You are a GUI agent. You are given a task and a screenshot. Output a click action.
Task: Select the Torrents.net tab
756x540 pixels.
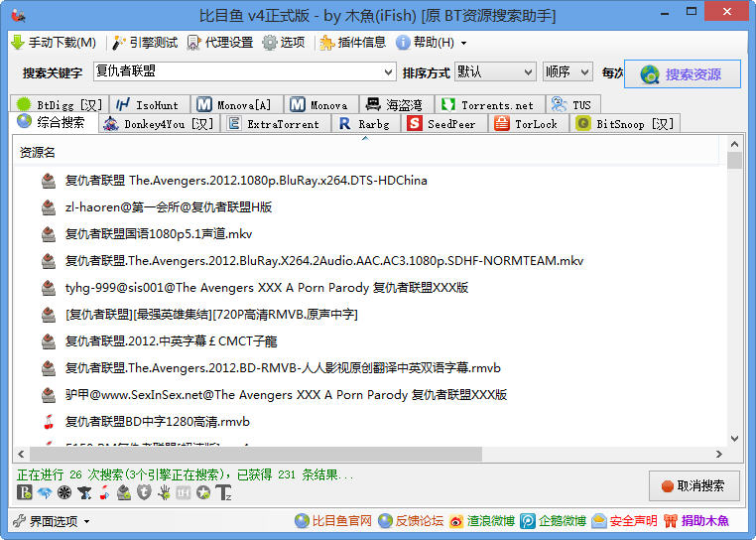point(487,104)
